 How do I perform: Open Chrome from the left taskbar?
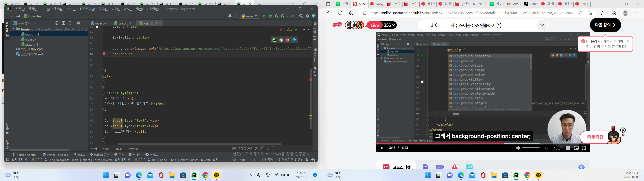point(205,175)
